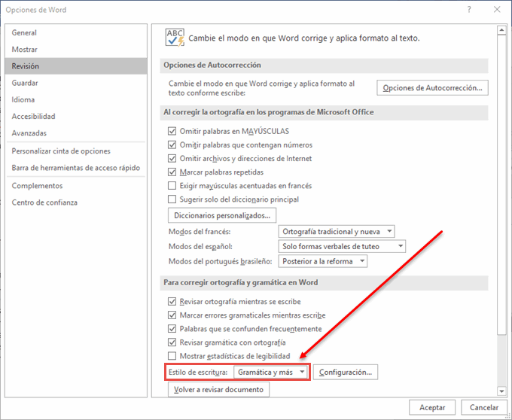This screenshot has width=512, height=420.
Task: Click the ABC proofing checkmark icon
Action: point(175,37)
